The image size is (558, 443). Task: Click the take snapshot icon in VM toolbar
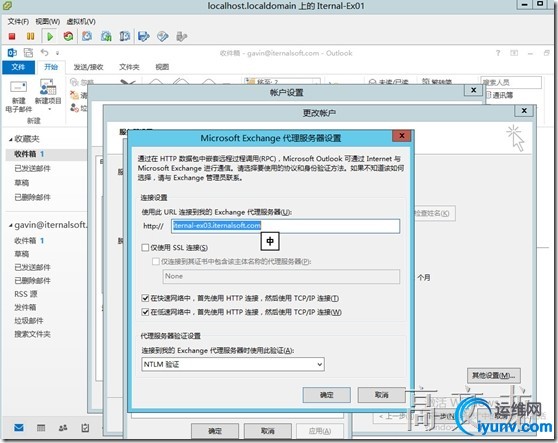point(87,36)
